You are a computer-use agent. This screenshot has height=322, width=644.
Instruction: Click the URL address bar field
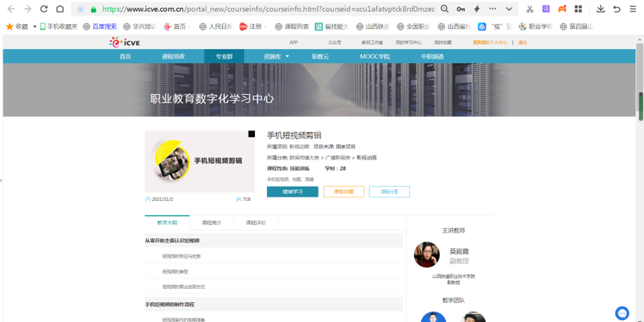(x=267, y=9)
